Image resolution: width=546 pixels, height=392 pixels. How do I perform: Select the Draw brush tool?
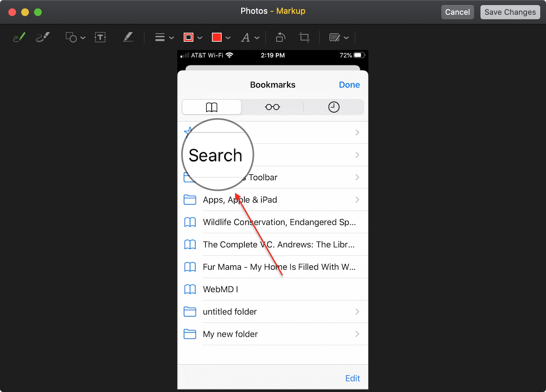coord(43,38)
